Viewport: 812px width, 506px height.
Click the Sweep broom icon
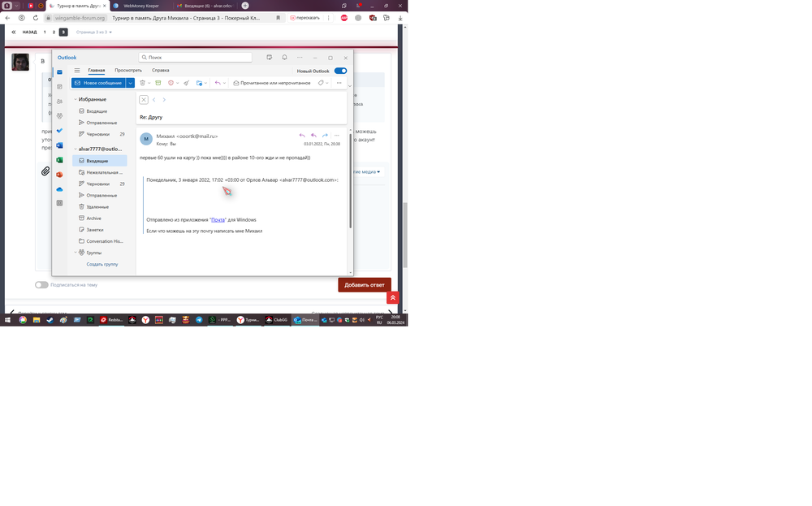(x=186, y=83)
